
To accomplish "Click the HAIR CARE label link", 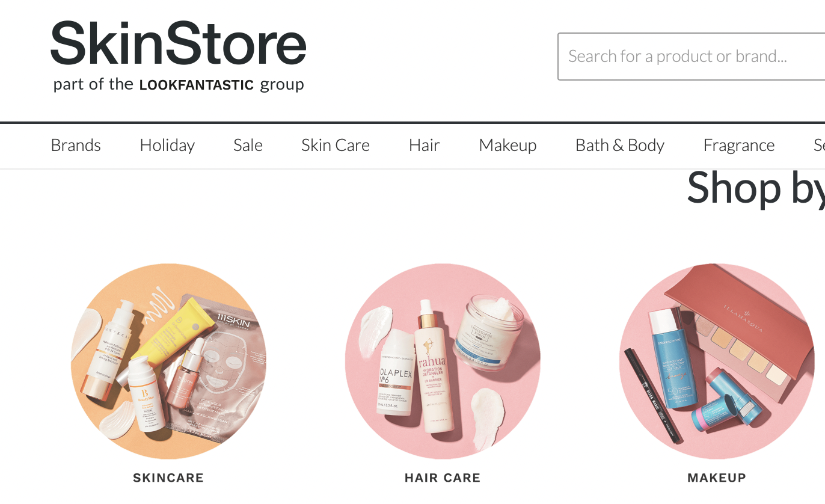I will [x=443, y=478].
